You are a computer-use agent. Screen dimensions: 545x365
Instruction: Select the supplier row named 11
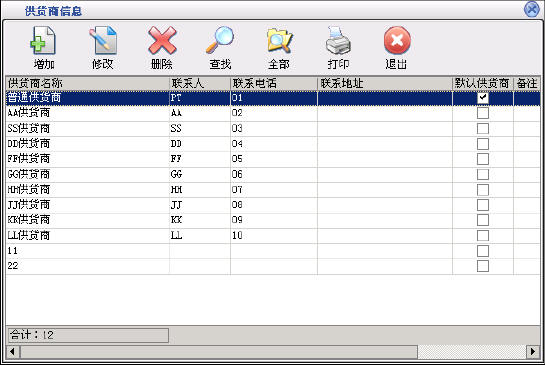click(x=88, y=251)
